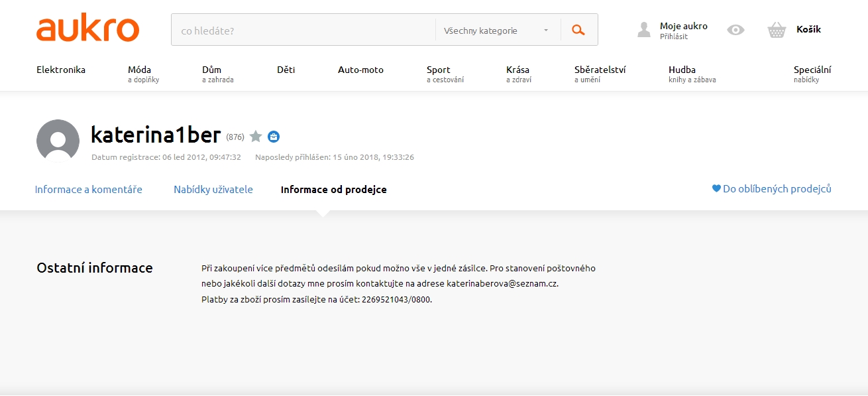Viewport: 868px width, 396px height.
Task: Select the Informace od prodejce tab
Action: coord(333,190)
